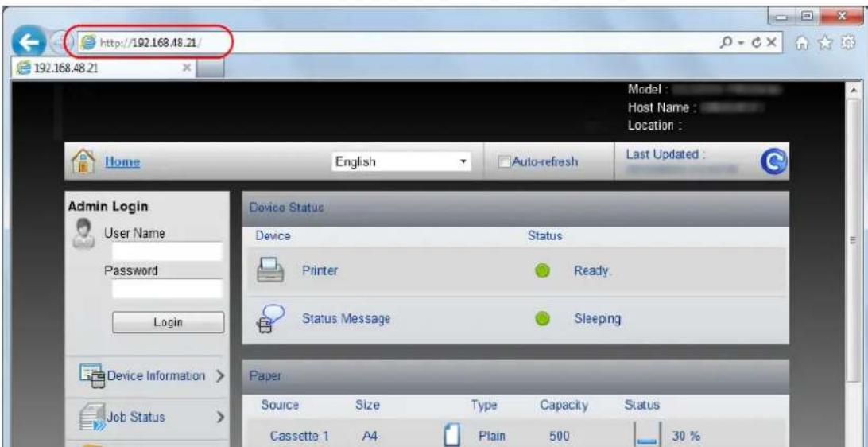Click the Sleeping status text
The height and width of the screenshot is (447, 868).
[x=597, y=319]
